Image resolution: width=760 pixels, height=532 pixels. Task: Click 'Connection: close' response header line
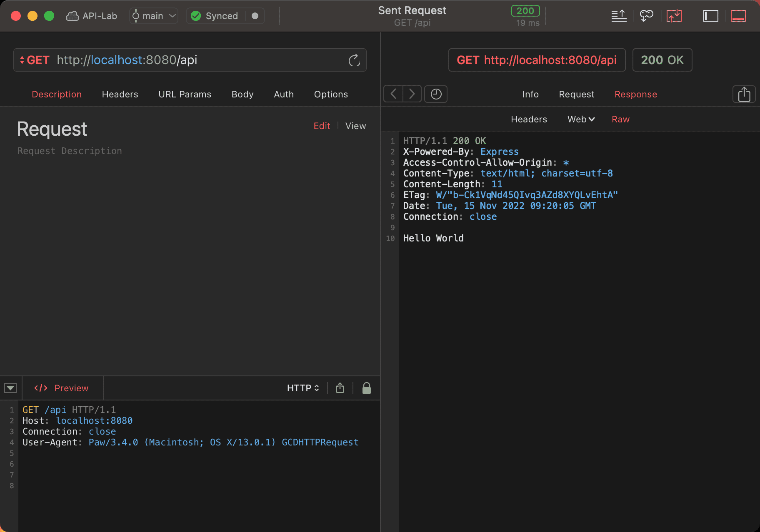tap(450, 216)
